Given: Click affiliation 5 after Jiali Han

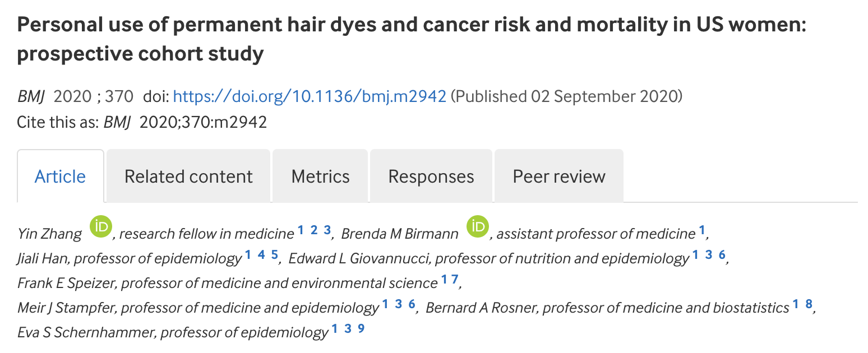Looking at the screenshot, I should 275,255.
